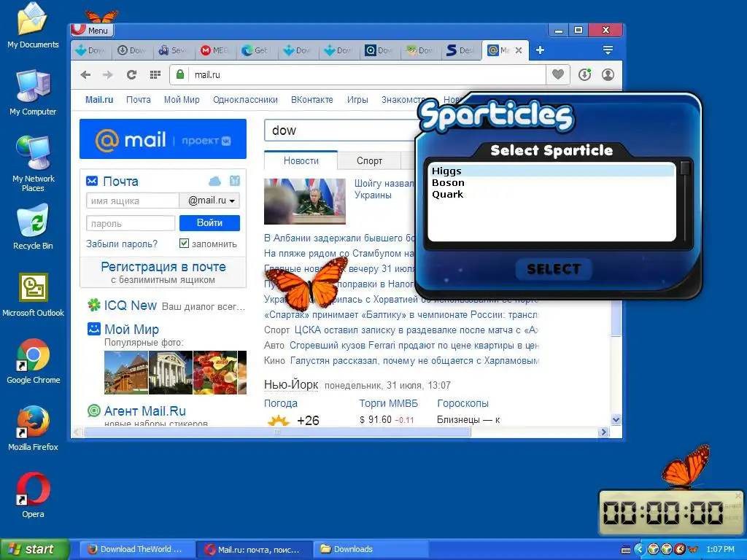Open the news photo of military official

tap(305, 201)
